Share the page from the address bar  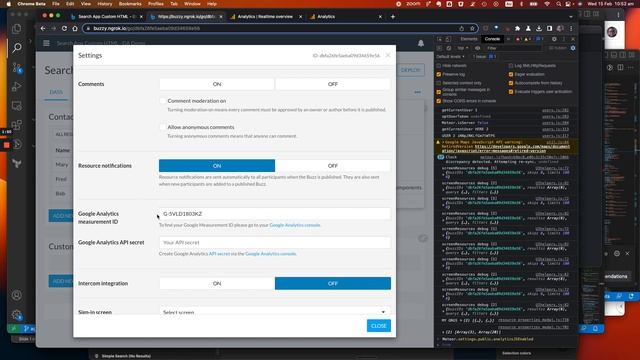click(x=462, y=29)
